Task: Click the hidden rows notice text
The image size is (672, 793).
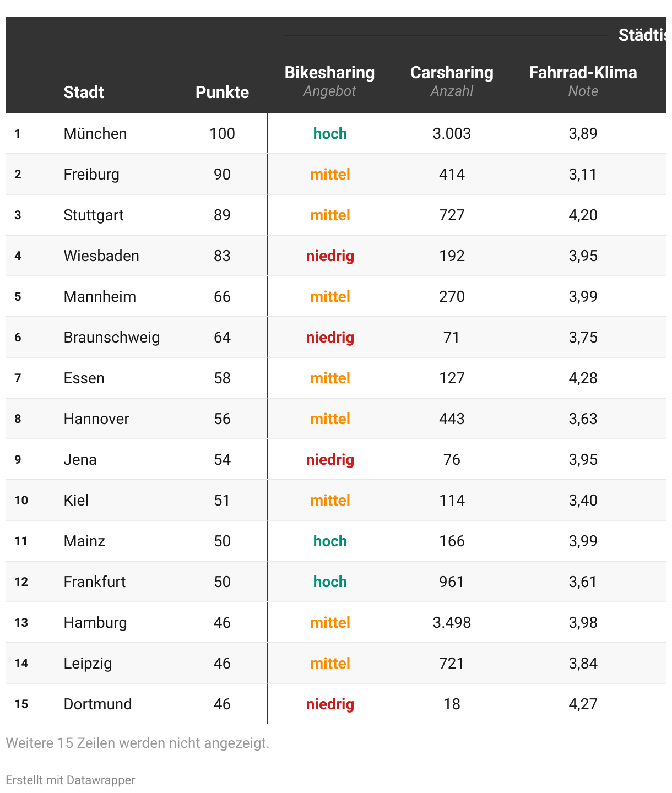Action: pos(138,743)
